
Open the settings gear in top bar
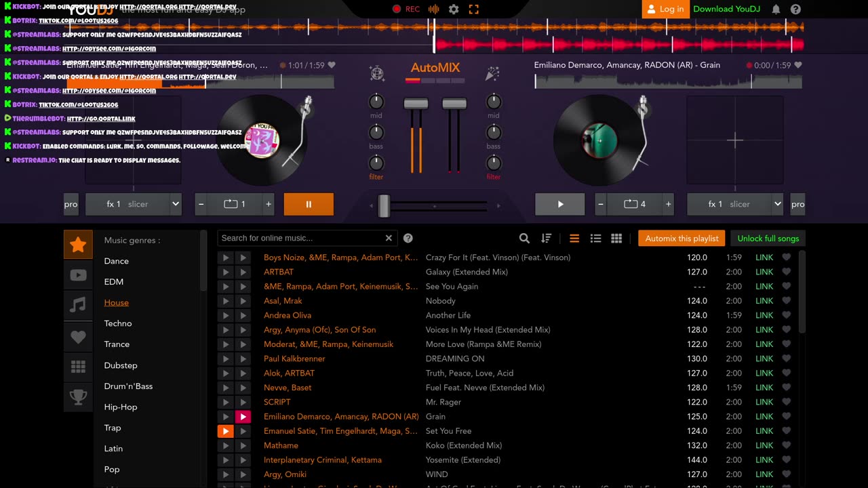click(x=454, y=9)
